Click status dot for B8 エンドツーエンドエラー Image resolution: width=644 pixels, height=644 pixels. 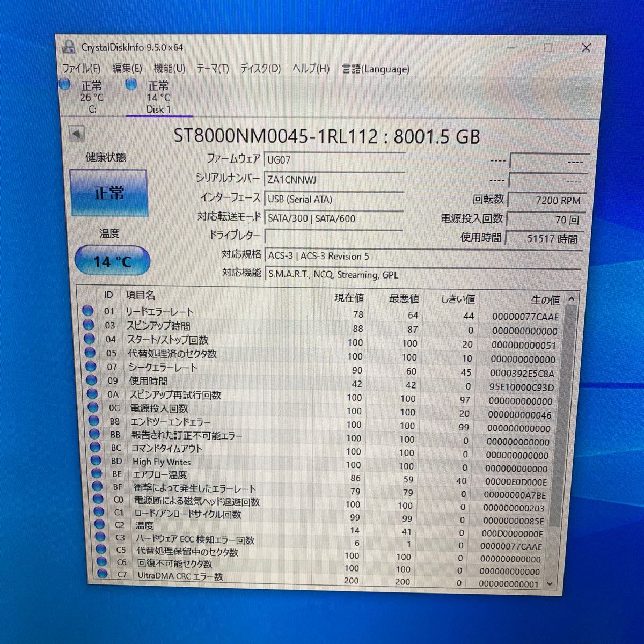tap(94, 421)
